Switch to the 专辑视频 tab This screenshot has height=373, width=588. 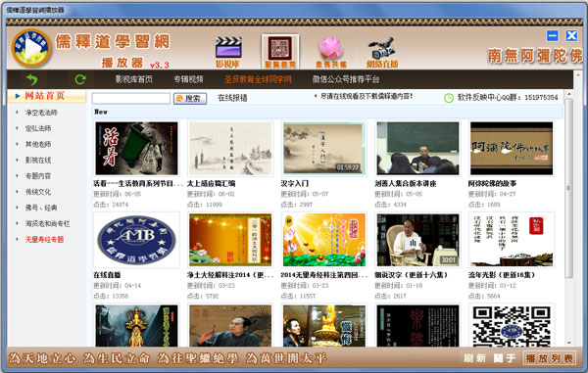(x=188, y=79)
